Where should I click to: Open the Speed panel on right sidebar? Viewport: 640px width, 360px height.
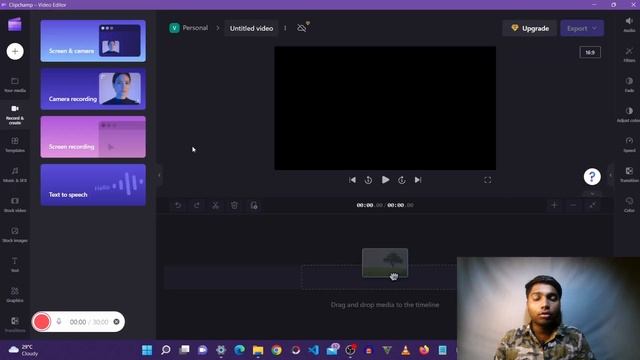coord(629,144)
